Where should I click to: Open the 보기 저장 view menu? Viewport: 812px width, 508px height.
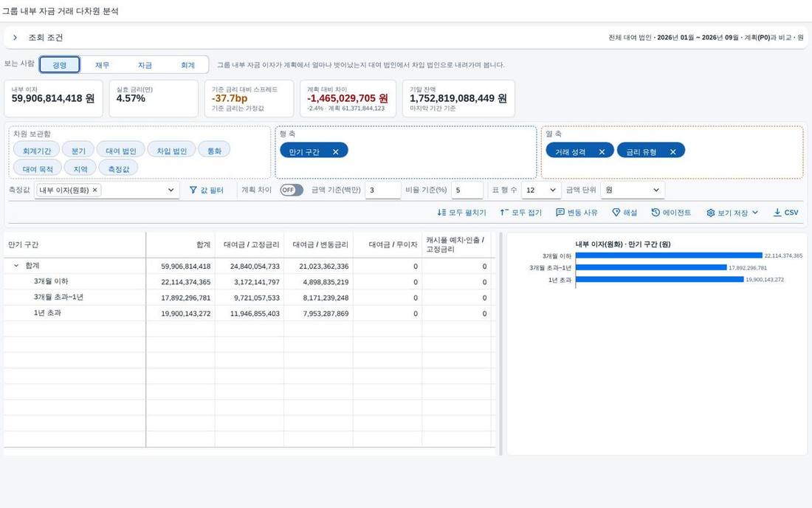click(x=732, y=213)
